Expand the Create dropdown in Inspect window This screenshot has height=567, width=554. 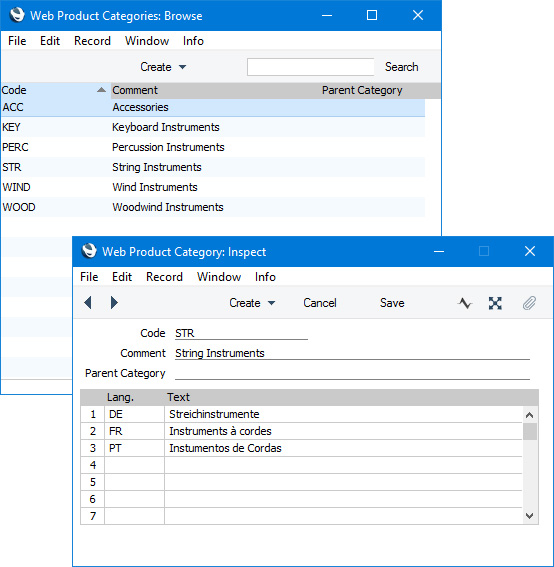click(252, 303)
